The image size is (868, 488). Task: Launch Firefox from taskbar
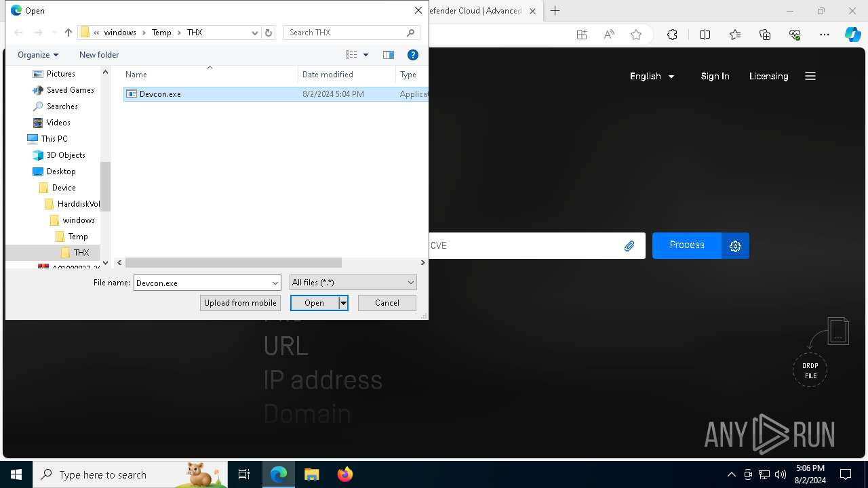click(344, 474)
